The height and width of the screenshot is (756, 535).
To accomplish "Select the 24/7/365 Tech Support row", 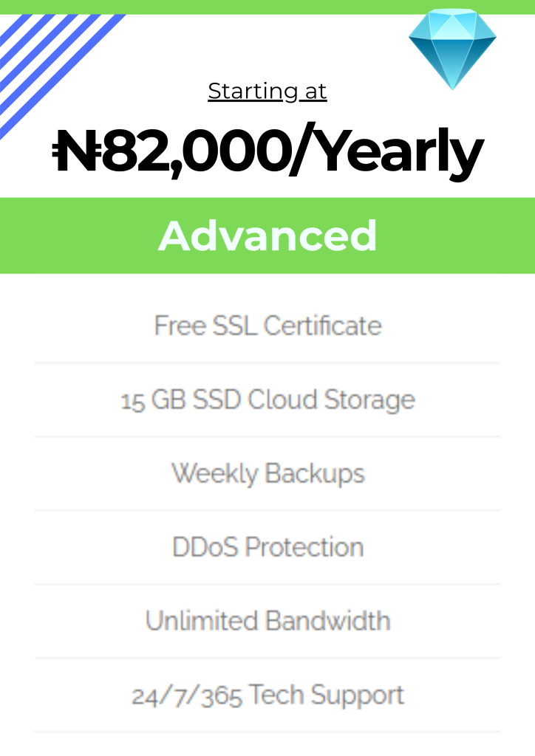I will [267, 695].
